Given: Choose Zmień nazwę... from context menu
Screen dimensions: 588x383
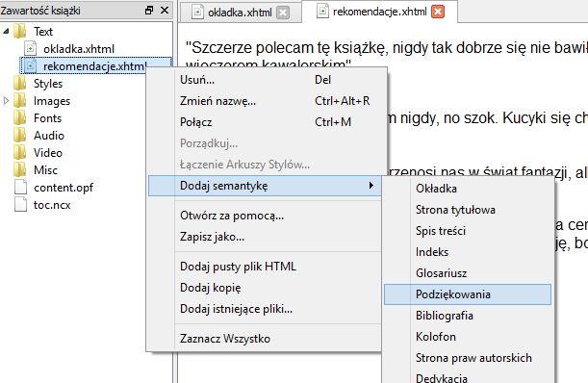Looking at the screenshot, I should [x=265, y=101].
